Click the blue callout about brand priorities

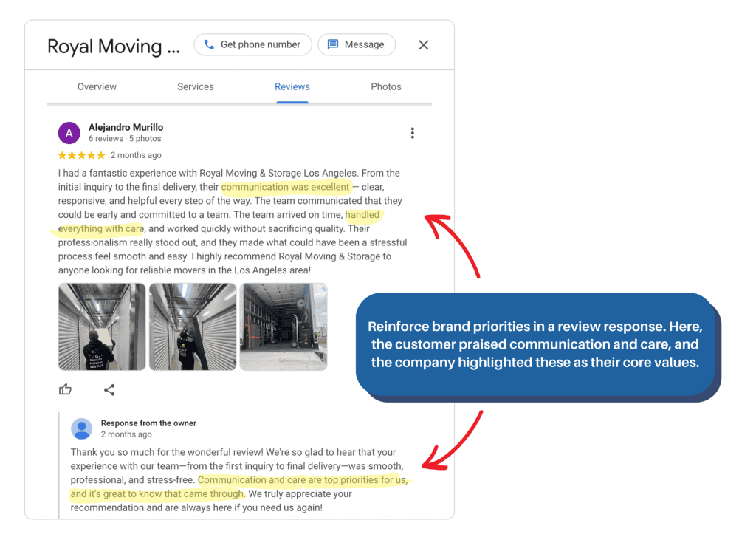535,344
